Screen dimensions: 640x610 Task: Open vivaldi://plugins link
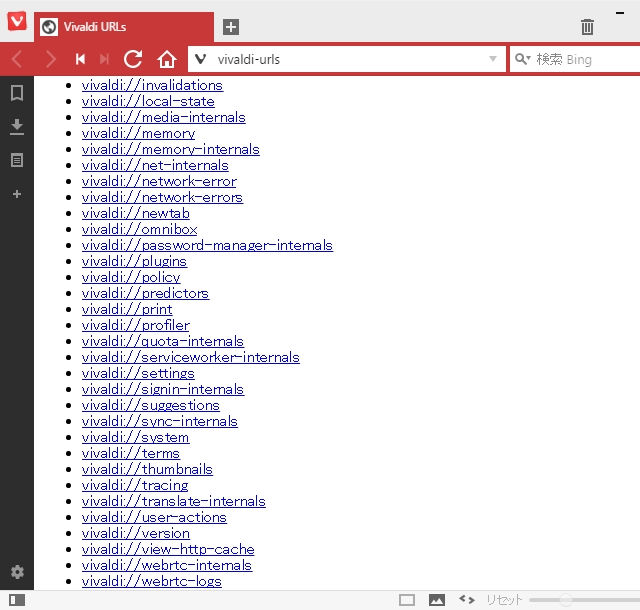tap(134, 261)
